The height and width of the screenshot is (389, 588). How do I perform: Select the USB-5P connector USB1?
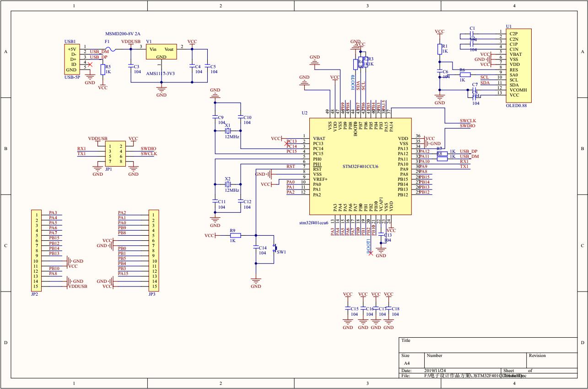point(72,59)
